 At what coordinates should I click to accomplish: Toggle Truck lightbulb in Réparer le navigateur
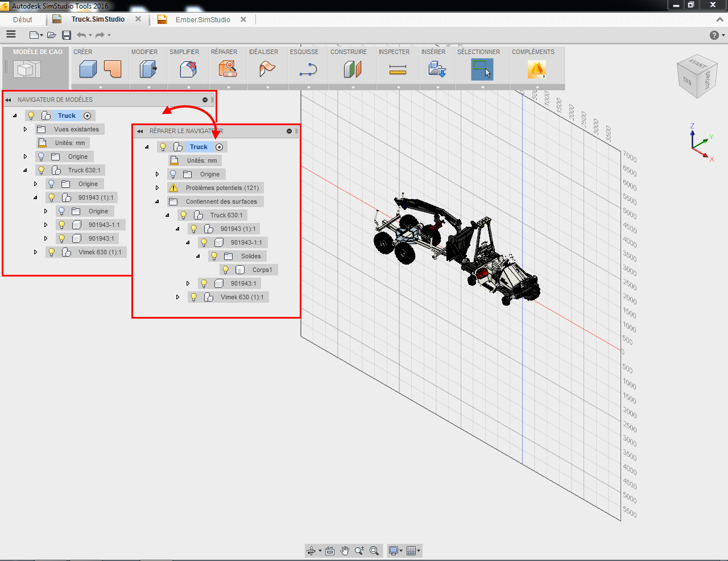coord(163,147)
